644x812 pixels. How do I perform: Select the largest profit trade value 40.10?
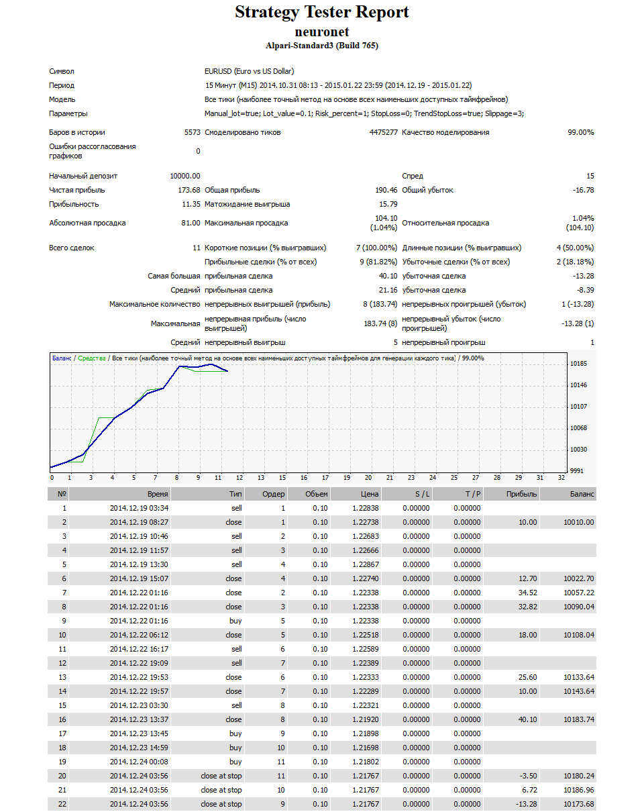(x=388, y=276)
